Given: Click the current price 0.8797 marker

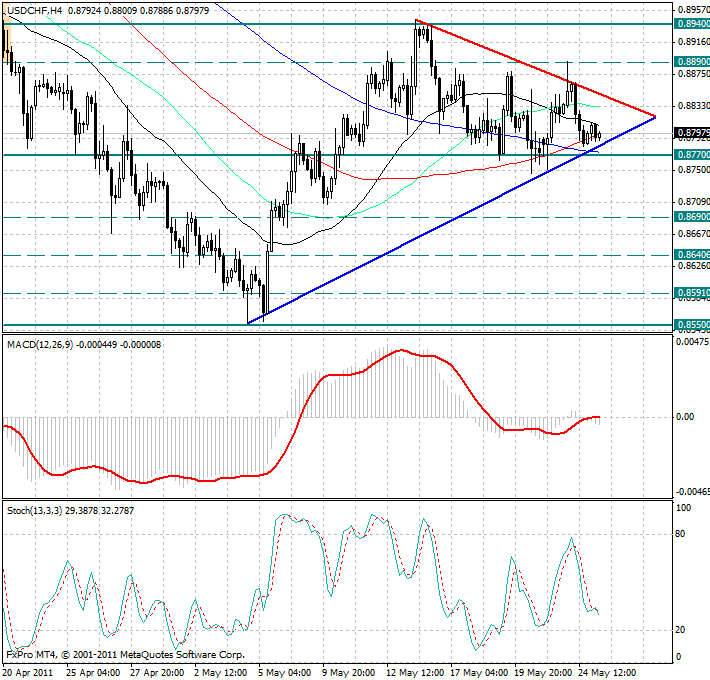Looking at the screenshot, I should (691, 133).
